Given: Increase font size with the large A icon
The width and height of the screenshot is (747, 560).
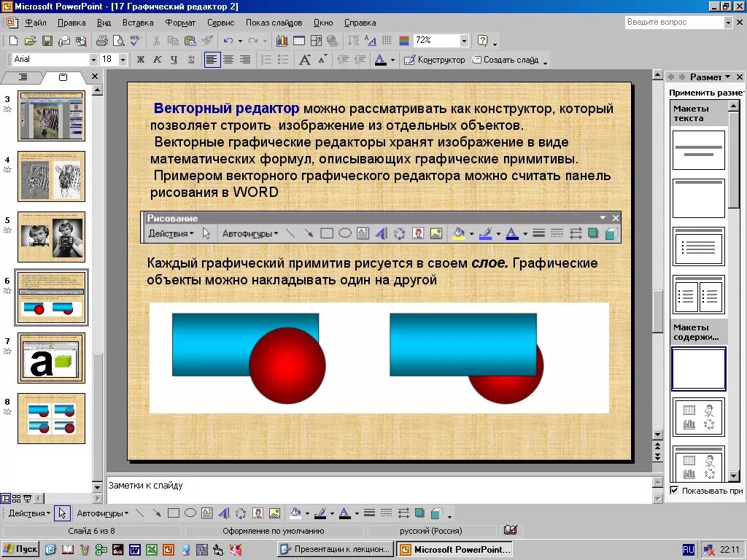Looking at the screenshot, I should (305, 60).
